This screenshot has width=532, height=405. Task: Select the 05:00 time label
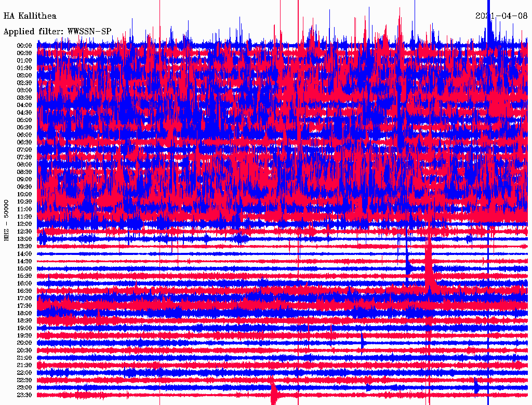coord(24,120)
